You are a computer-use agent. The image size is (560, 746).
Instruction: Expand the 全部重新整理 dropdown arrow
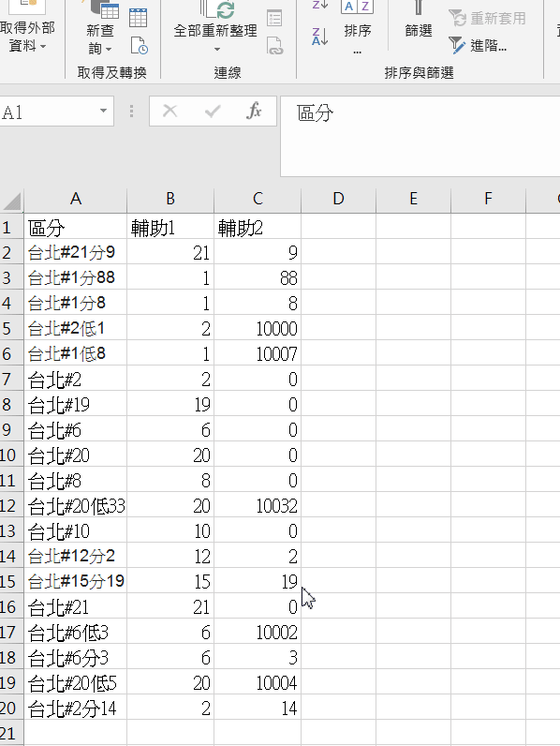pyautogui.click(x=216, y=49)
